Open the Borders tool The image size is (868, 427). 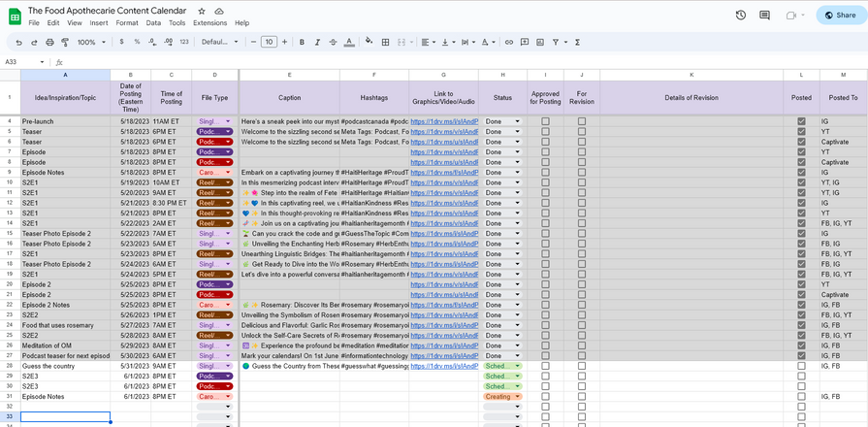(385, 42)
